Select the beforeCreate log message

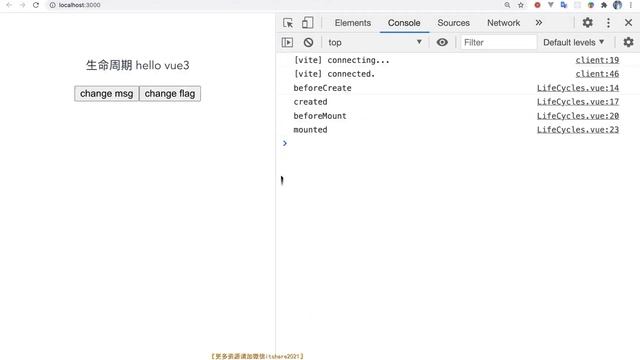(322, 88)
